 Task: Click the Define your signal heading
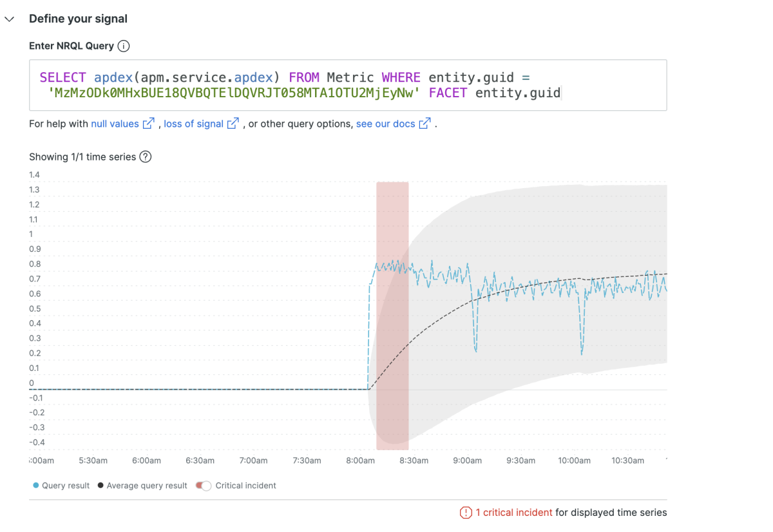tap(78, 19)
